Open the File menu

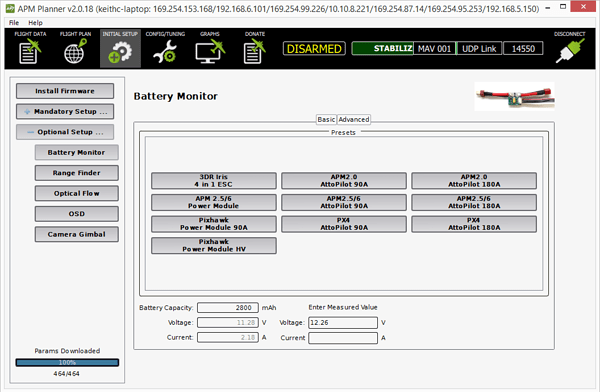point(14,23)
